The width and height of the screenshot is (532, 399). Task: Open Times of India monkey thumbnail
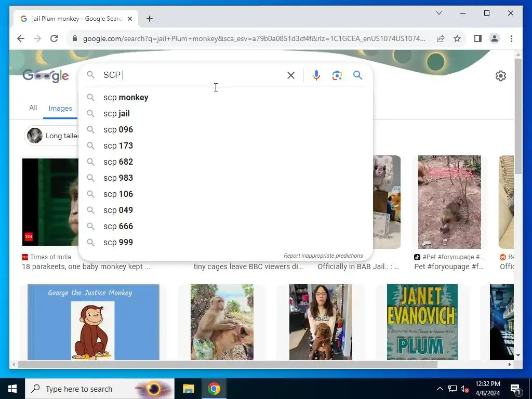[50, 202]
